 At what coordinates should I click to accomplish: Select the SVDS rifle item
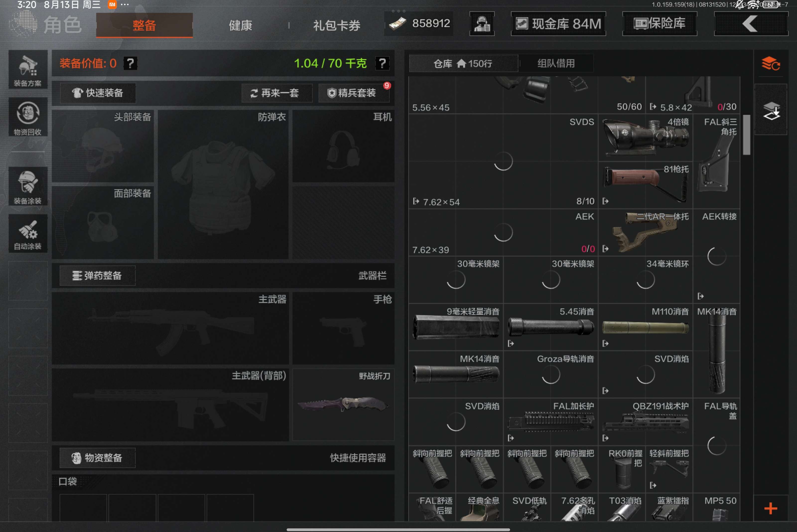pos(504,161)
